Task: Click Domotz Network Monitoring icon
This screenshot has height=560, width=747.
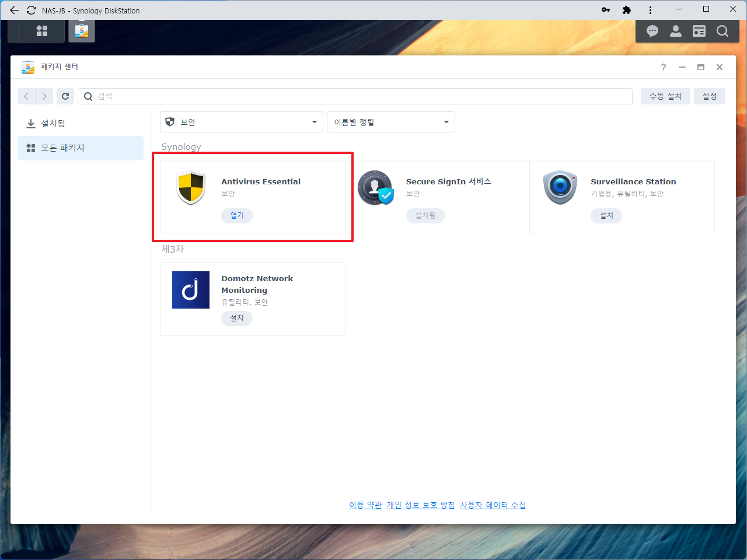Action: click(x=191, y=290)
